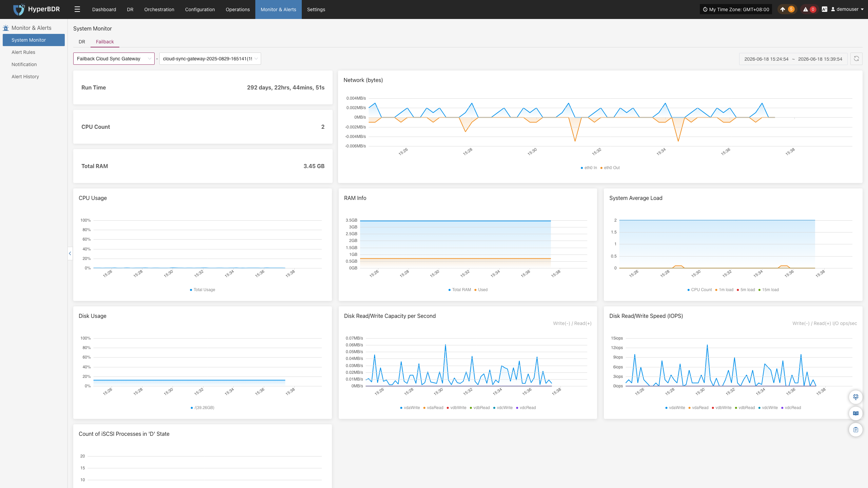Switch to the DR tab in System Monitor
Image resolution: width=868 pixels, height=488 pixels.
[x=82, y=42]
